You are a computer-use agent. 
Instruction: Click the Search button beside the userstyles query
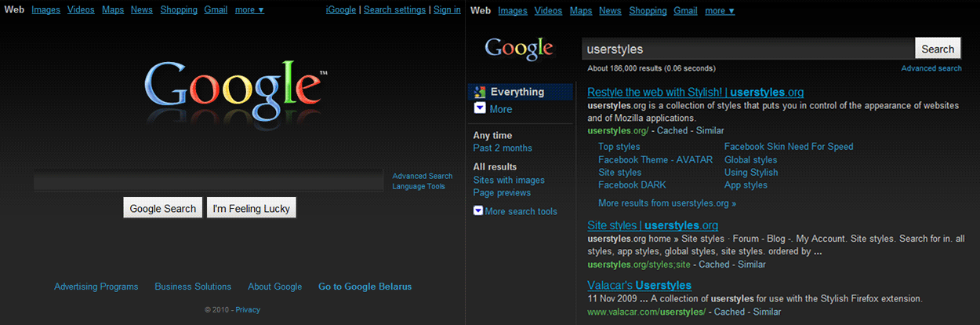[938, 49]
